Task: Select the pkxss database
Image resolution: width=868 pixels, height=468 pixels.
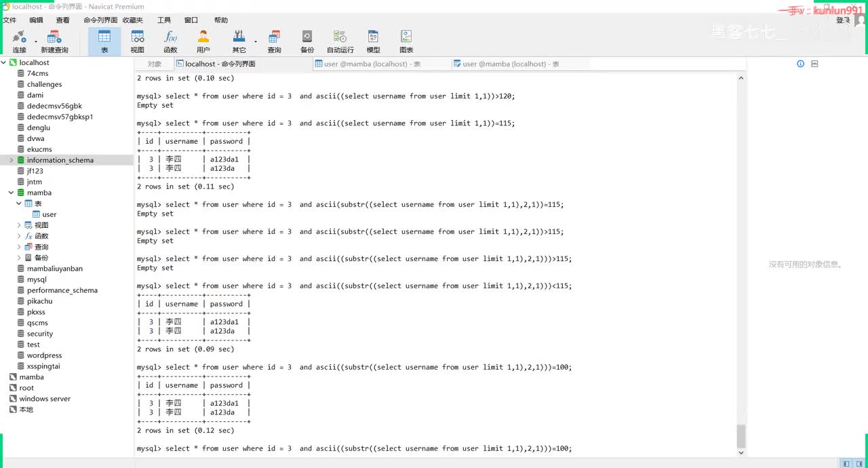Action: coord(36,312)
